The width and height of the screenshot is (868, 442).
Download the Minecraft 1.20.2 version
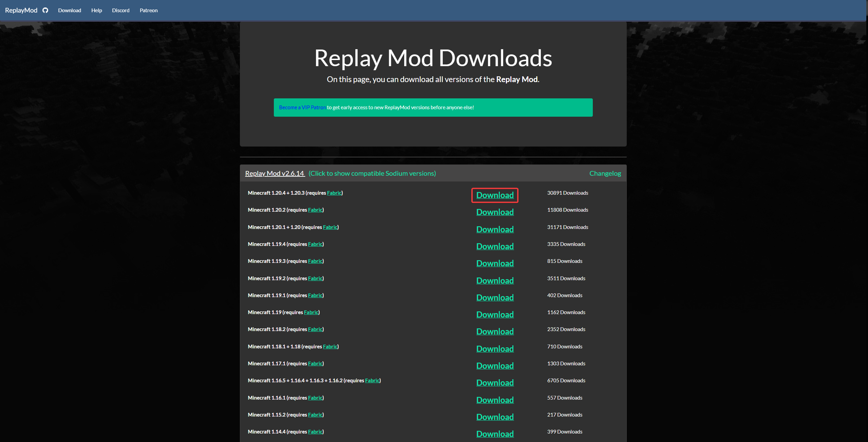point(495,212)
